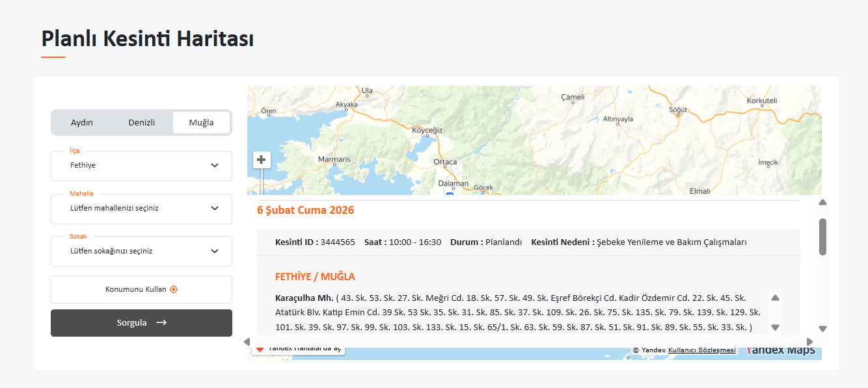This screenshot has height=388, width=868.
Task: Zoom in the map with plus button
Action: (x=262, y=160)
